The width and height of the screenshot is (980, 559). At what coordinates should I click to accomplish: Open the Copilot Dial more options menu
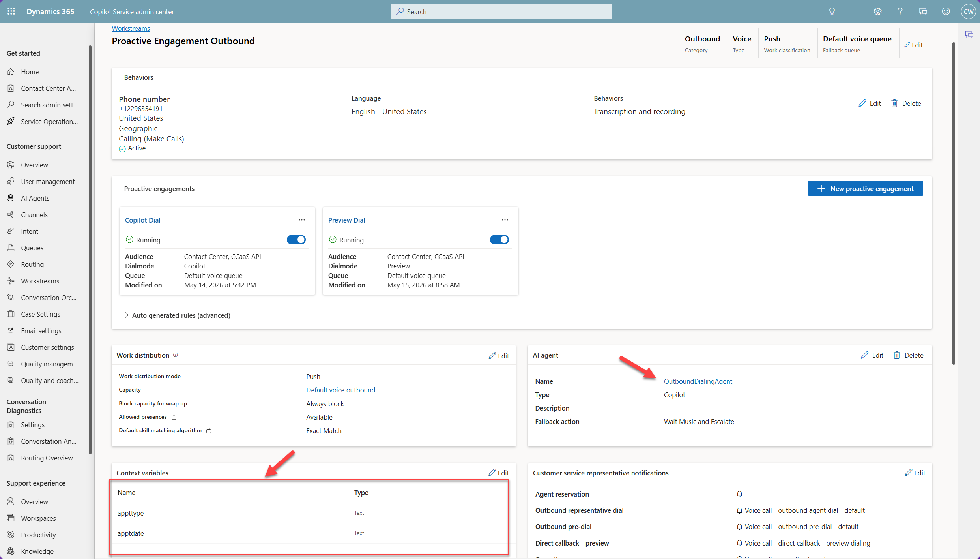(302, 220)
